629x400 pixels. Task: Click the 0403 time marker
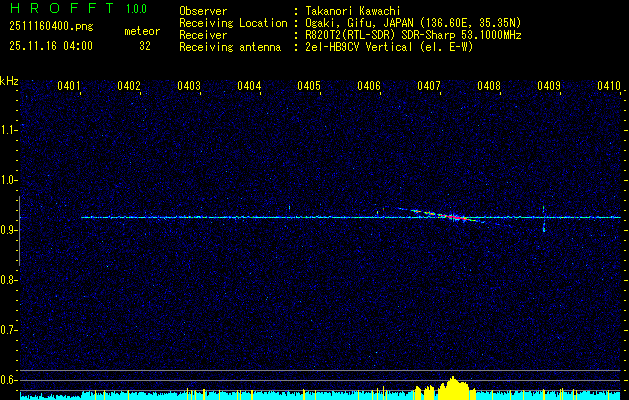[189, 86]
